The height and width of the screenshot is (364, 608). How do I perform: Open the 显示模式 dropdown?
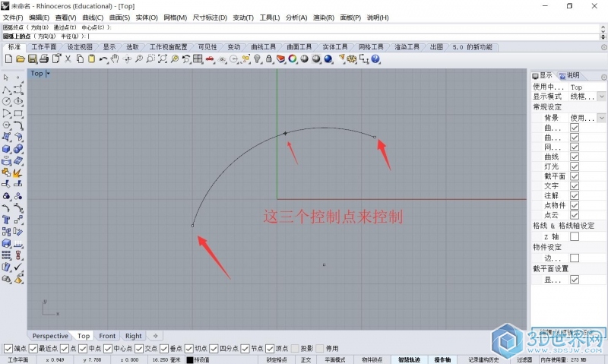coord(601,97)
